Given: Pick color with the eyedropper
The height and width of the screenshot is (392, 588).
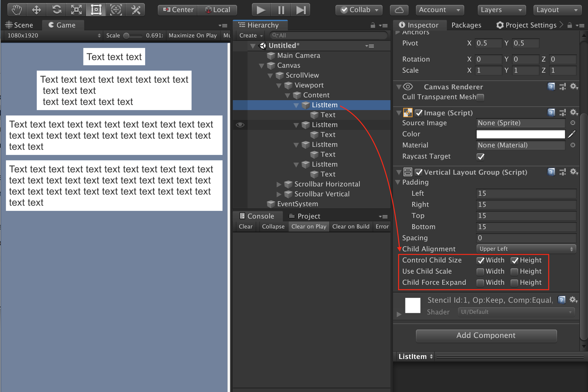Looking at the screenshot, I should (572, 134).
